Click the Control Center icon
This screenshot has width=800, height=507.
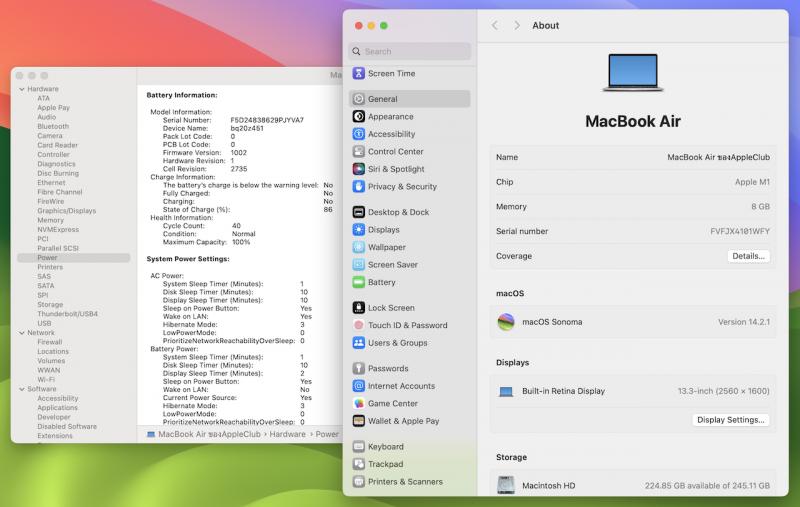(359, 152)
